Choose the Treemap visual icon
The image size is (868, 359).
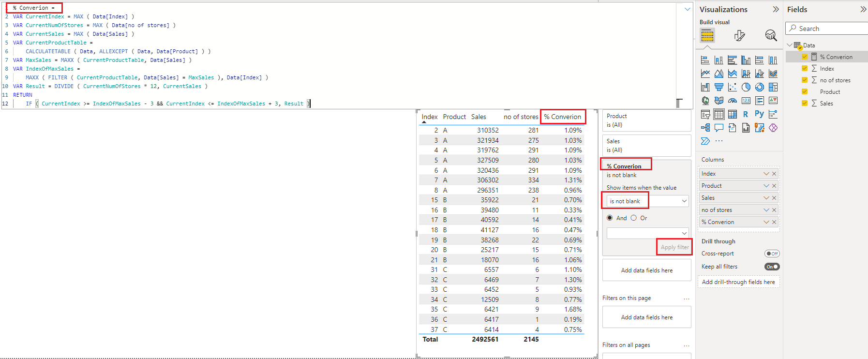[773, 87]
